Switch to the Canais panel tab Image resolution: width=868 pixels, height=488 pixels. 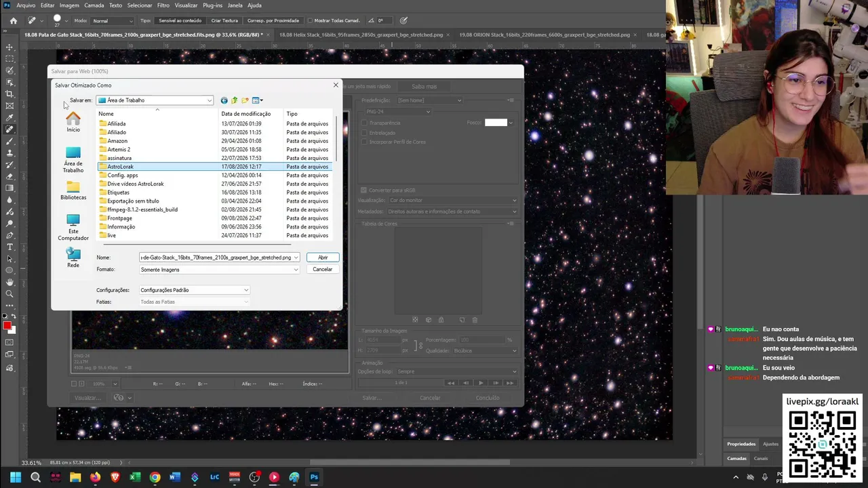click(x=761, y=458)
